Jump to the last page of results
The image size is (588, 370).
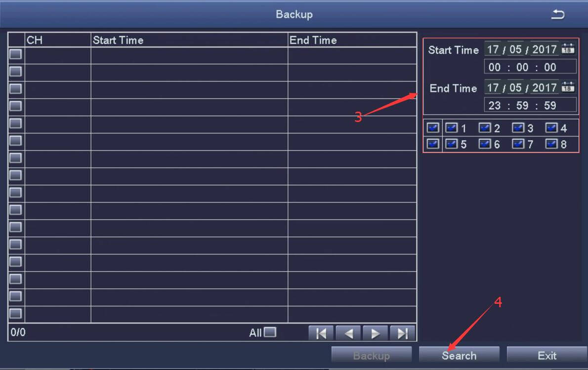[x=402, y=332]
